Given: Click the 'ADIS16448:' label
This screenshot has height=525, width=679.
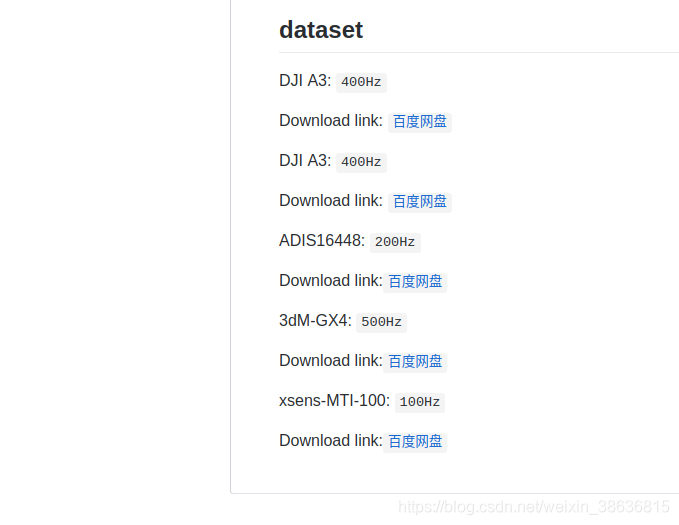Looking at the screenshot, I should [x=322, y=241].
